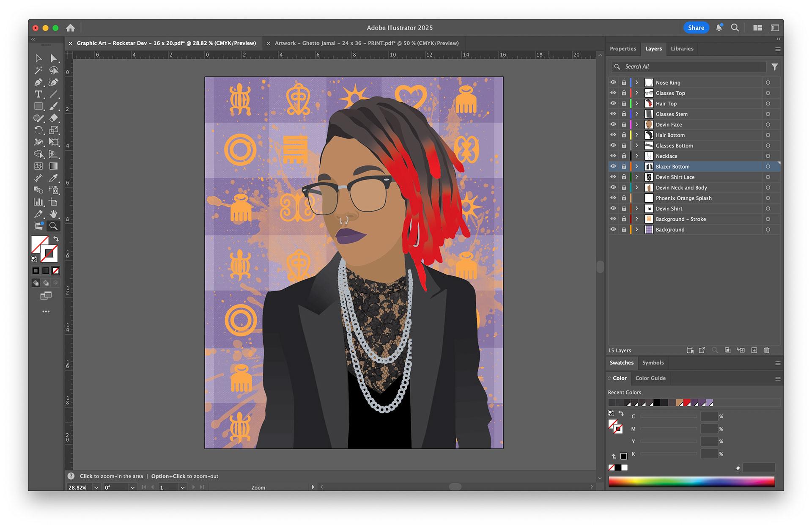Select the Hand tool

click(53, 214)
